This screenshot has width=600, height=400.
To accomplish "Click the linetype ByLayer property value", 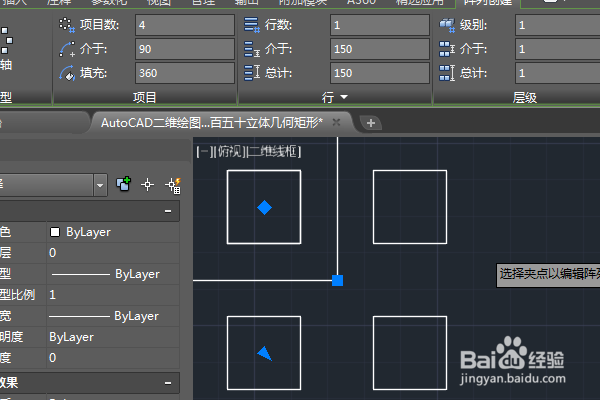I will [x=113, y=274].
